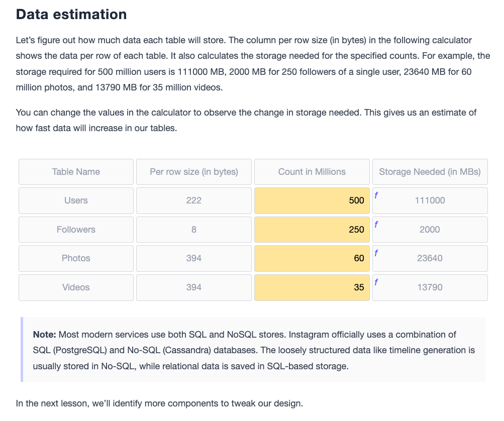Click the 222 per row size cell
This screenshot has height=421, width=504.
point(194,200)
